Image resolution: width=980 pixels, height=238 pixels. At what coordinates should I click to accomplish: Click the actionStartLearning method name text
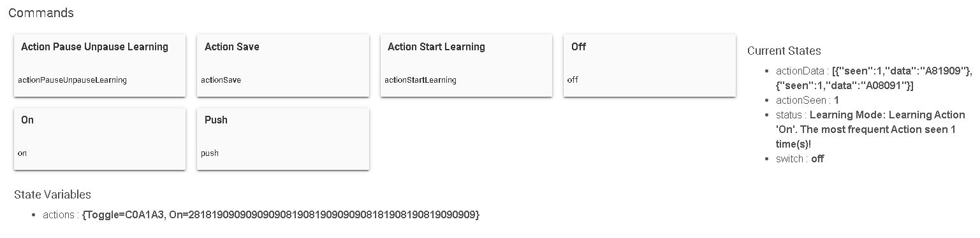point(420,80)
